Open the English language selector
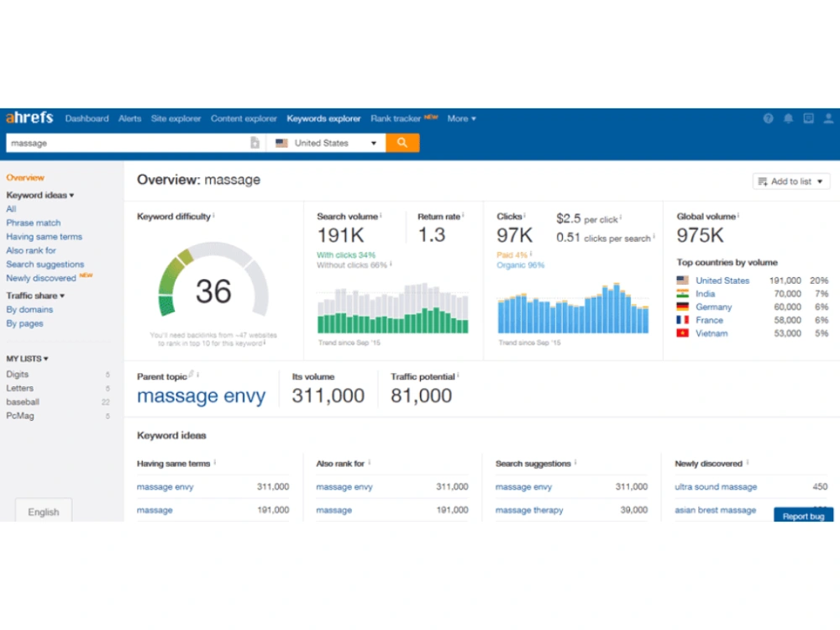The image size is (840, 630). (44, 512)
